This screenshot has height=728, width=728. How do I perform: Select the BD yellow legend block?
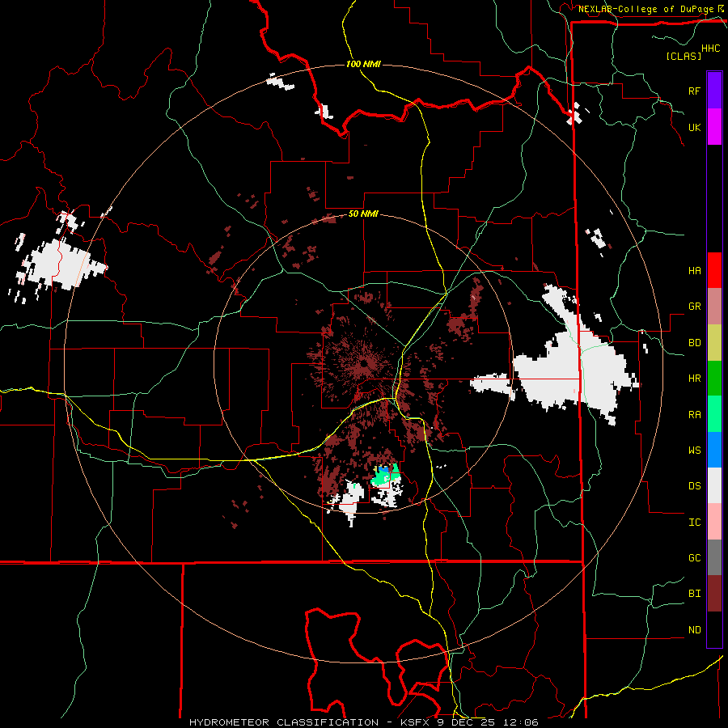pyautogui.click(x=714, y=343)
